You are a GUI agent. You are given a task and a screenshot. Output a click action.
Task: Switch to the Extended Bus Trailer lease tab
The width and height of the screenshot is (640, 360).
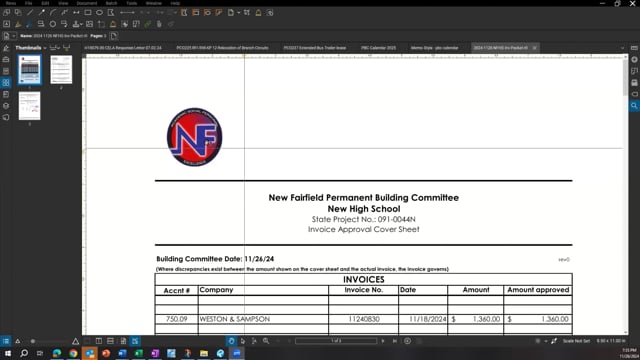[315, 48]
